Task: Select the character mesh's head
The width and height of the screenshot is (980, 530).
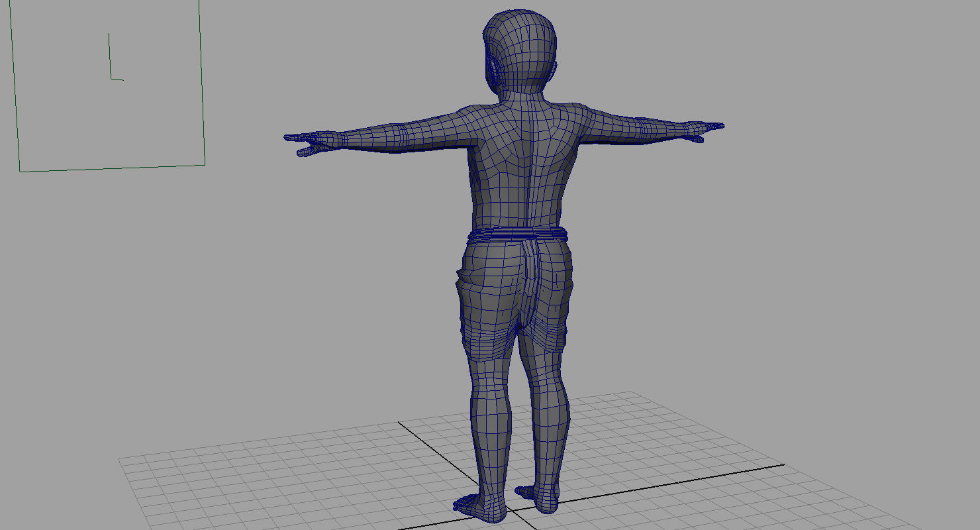Action: [520, 50]
